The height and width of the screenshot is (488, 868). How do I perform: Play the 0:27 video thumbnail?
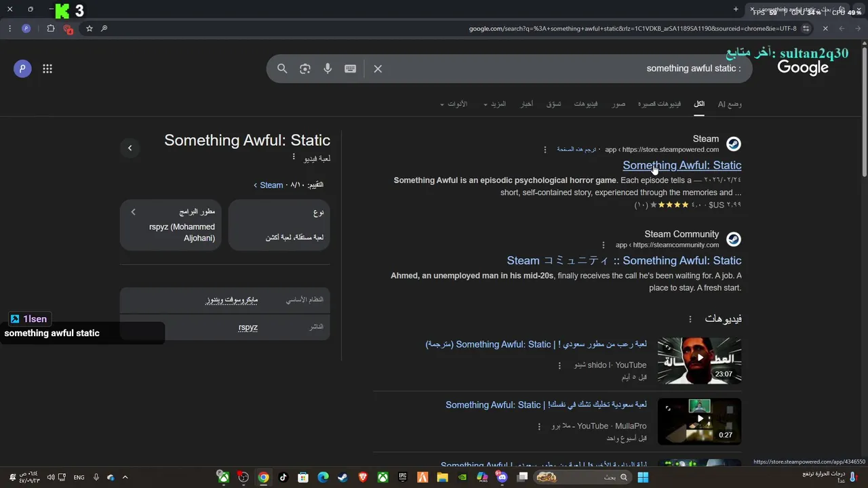click(x=699, y=421)
